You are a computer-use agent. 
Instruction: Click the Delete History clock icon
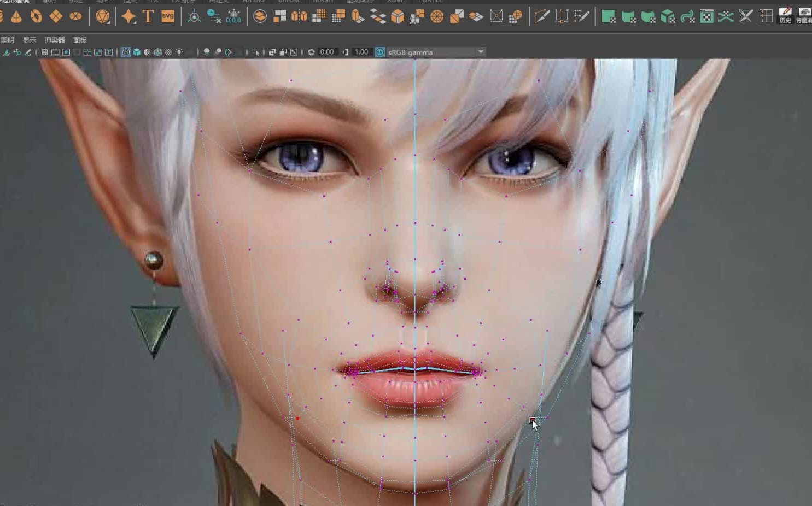214,16
